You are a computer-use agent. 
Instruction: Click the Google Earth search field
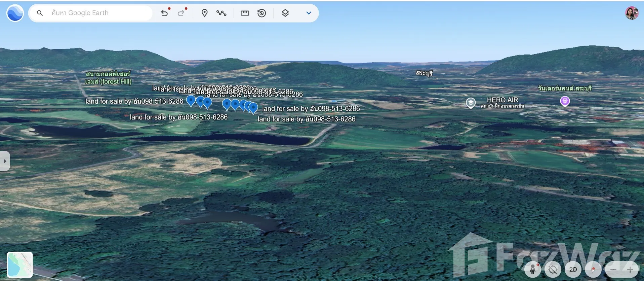[97, 13]
